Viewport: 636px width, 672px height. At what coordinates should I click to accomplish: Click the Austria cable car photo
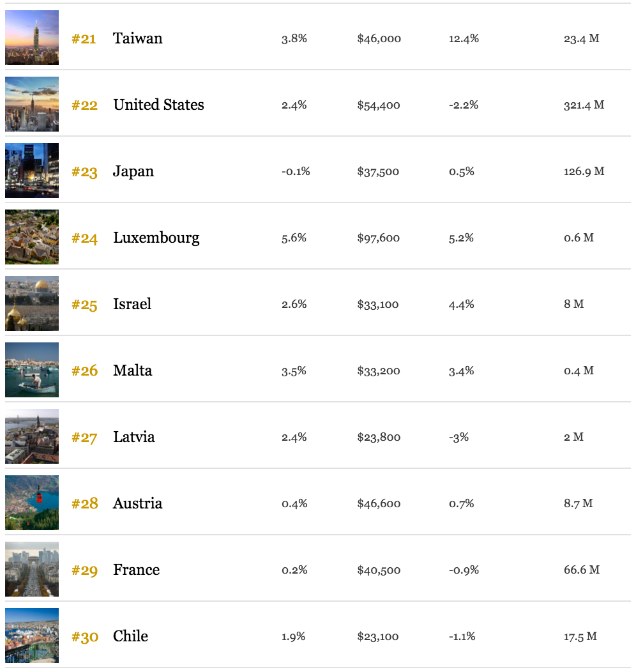coord(32,503)
